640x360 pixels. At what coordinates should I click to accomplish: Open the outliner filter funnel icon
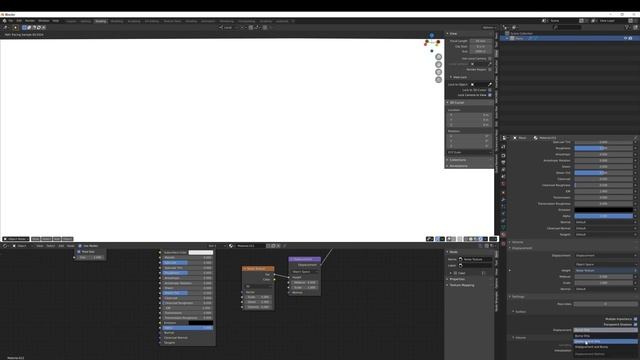coord(627,27)
